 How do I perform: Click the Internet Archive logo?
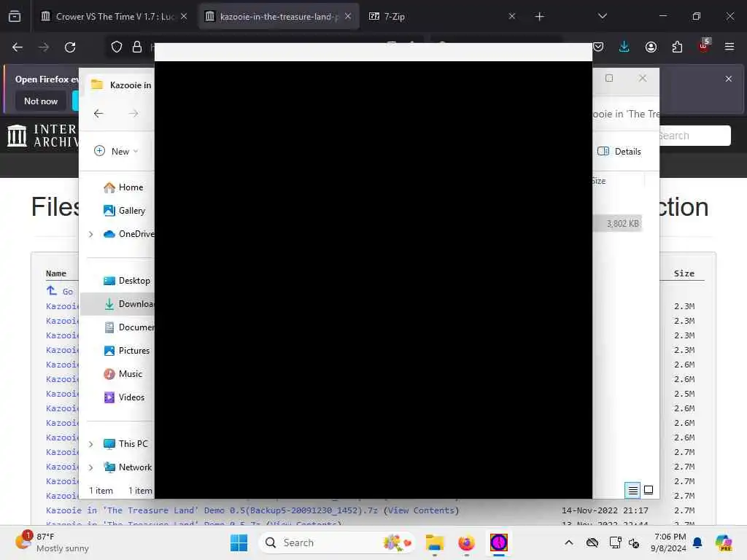coord(42,136)
